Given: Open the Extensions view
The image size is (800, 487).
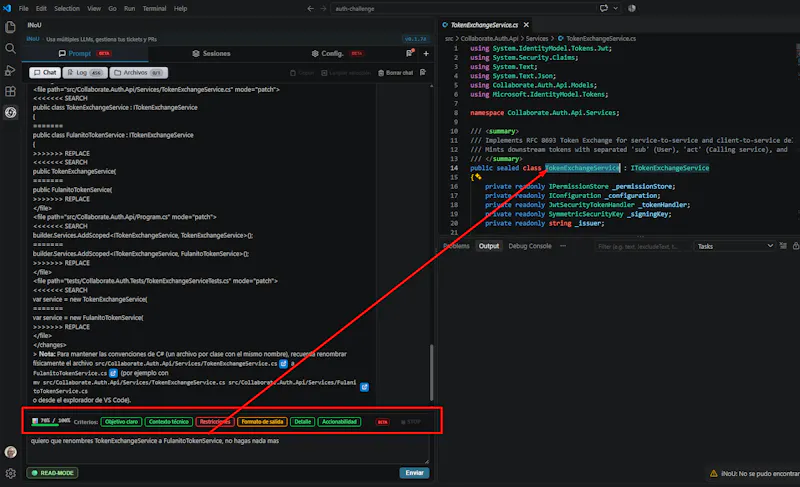Looking at the screenshot, I should coord(10,91).
